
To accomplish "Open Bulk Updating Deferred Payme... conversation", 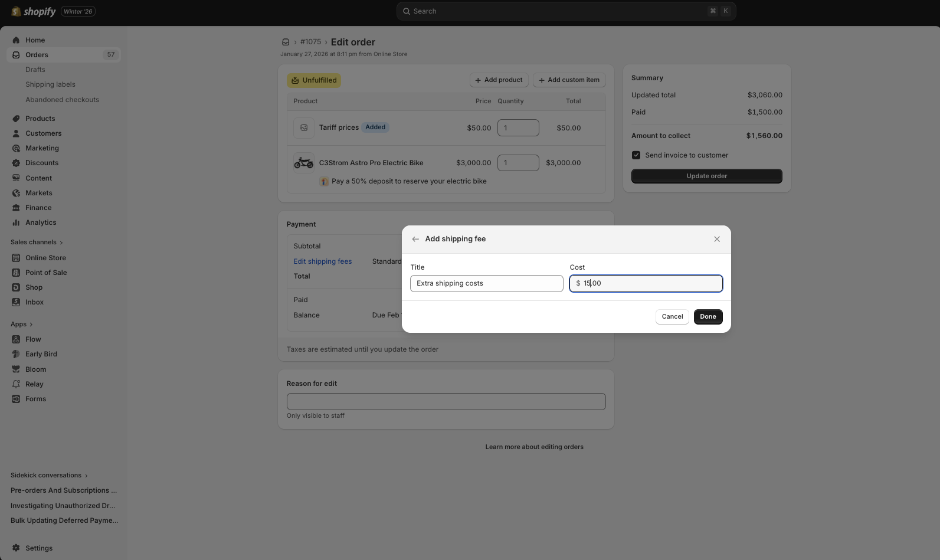I will (64, 520).
